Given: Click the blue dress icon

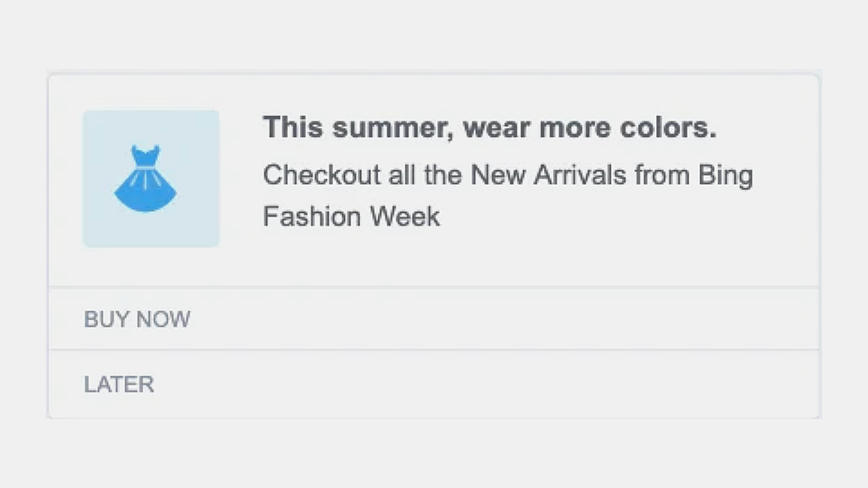Looking at the screenshot, I should pos(145,178).
